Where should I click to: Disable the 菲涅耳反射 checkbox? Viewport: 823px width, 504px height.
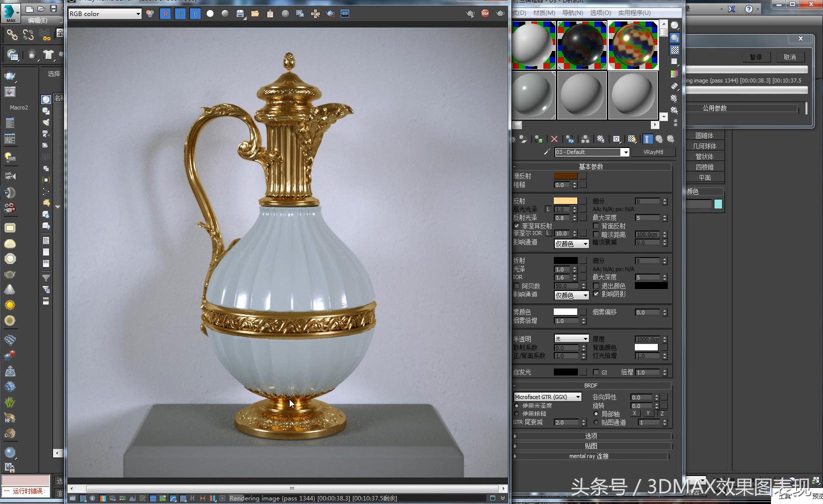(x=517, y=226)
